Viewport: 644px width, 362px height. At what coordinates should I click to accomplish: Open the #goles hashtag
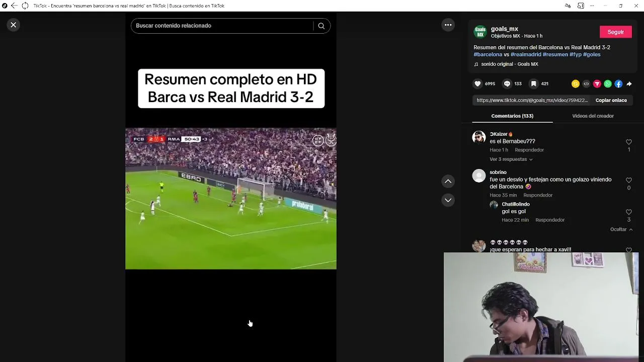592,54
